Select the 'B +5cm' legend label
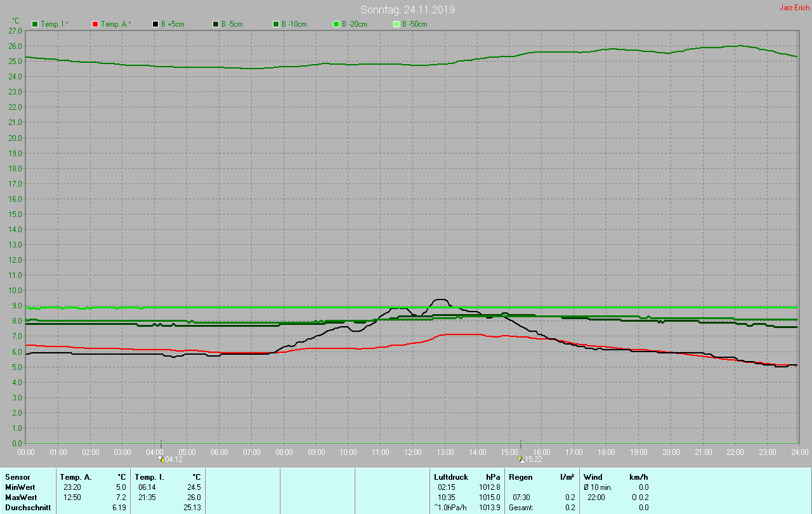Viewport: 812px width, 514px height. click(173, 24)
